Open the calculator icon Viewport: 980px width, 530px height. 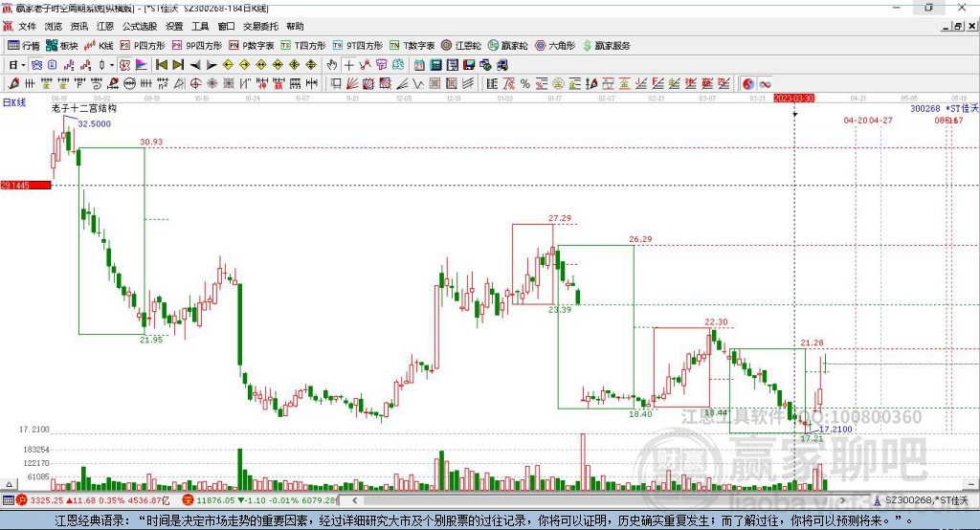tap(435, 64)
